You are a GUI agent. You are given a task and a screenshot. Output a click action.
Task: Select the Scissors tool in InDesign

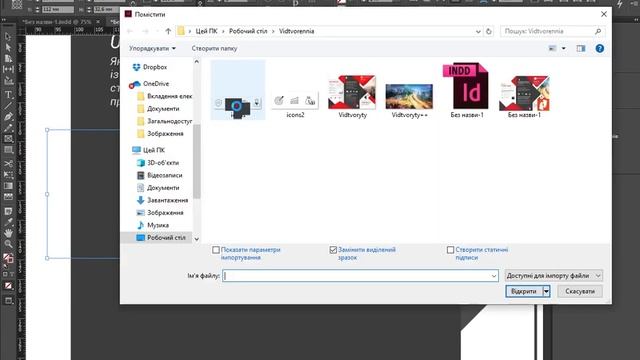coord(8,164)
